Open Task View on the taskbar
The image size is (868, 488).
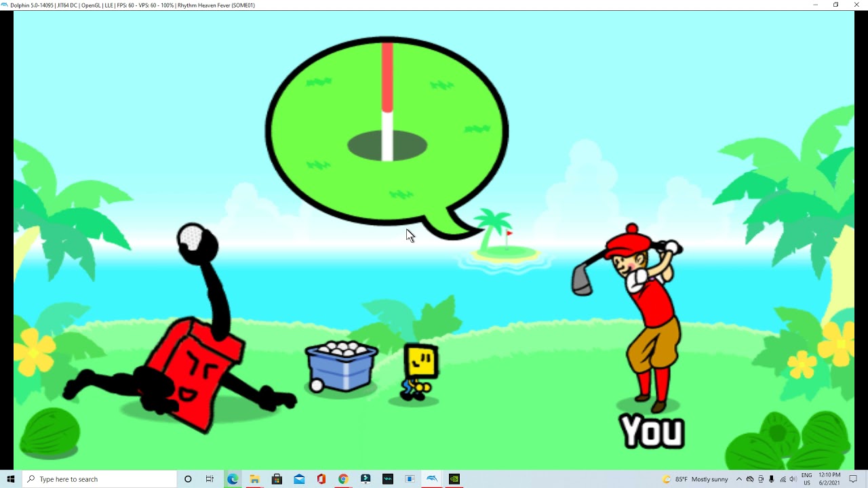[x=210, y=479]
